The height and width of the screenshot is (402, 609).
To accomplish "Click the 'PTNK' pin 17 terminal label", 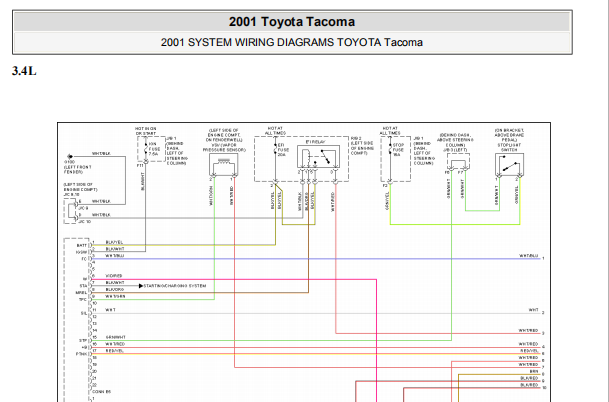I will 82,354.
